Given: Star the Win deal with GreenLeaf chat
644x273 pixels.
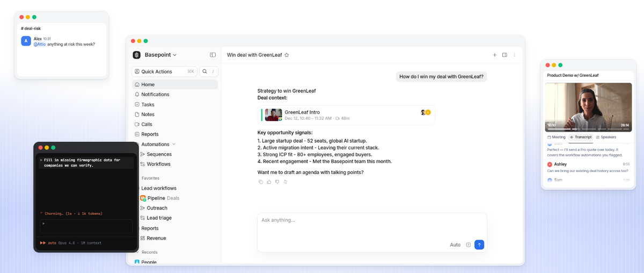Looking at the screenshot, I should 287,55.
